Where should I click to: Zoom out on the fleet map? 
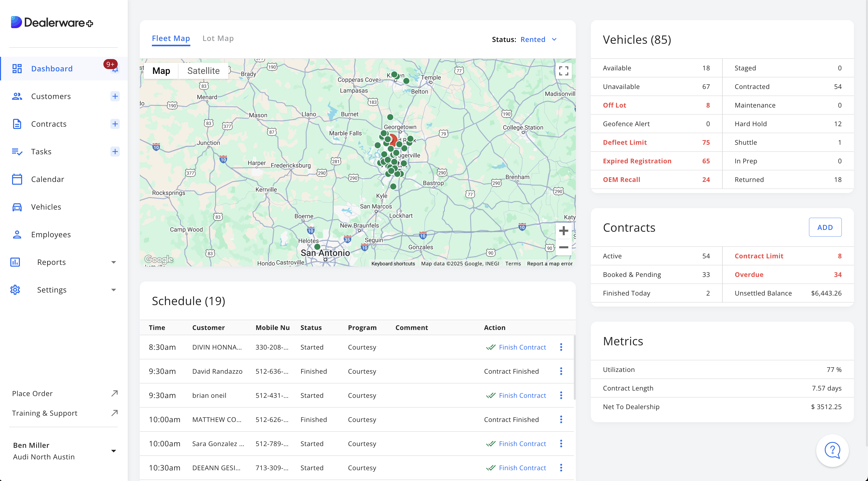pyautogui.click(x=563, y=247)
